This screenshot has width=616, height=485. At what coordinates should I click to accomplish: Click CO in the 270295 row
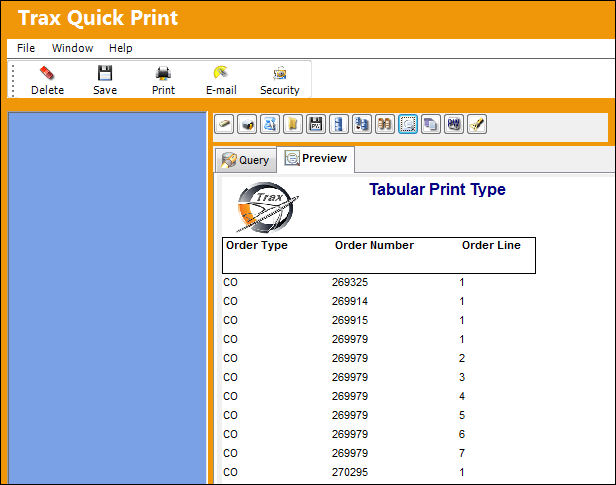230,472
